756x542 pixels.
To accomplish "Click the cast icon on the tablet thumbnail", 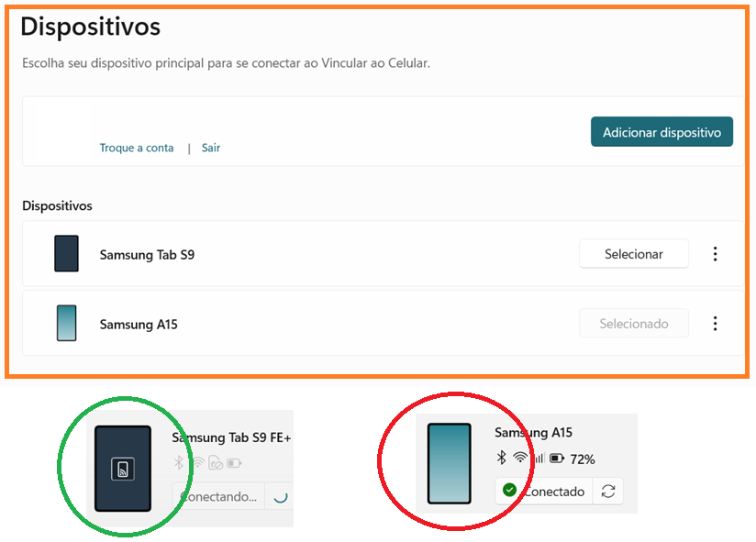I will (x=123, y=469).
